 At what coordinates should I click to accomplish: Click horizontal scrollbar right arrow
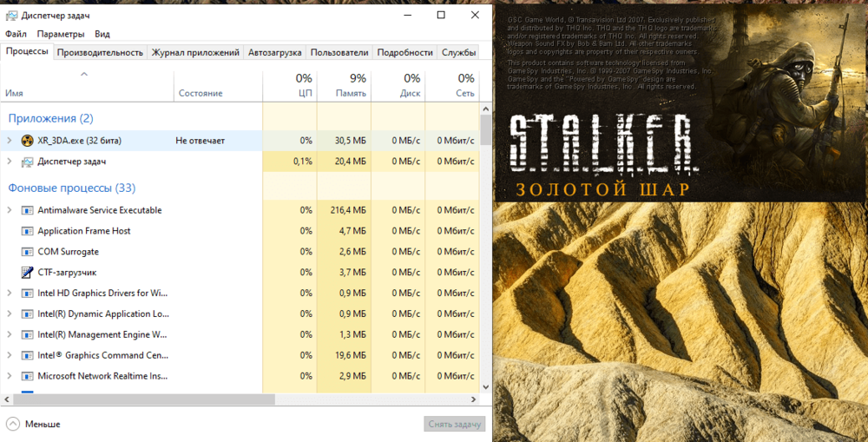(x=474, y=399)
